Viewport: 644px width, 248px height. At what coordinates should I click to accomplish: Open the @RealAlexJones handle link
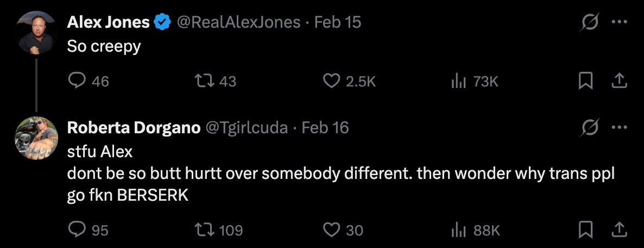pyautogui.click(x=238, y=22)
